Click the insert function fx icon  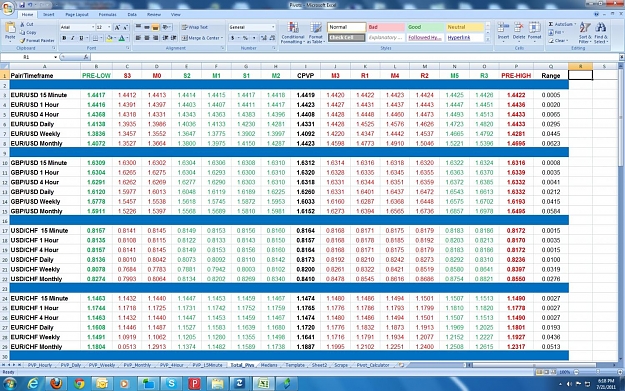(x=86, y=57)
